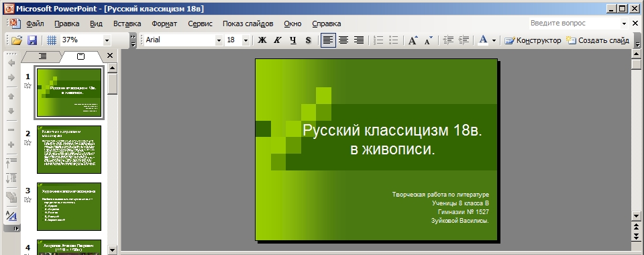Click the animation star icon under slide 3
This screenshot has height=255, width=644.
pyautogui.click(x=28, y=200)
